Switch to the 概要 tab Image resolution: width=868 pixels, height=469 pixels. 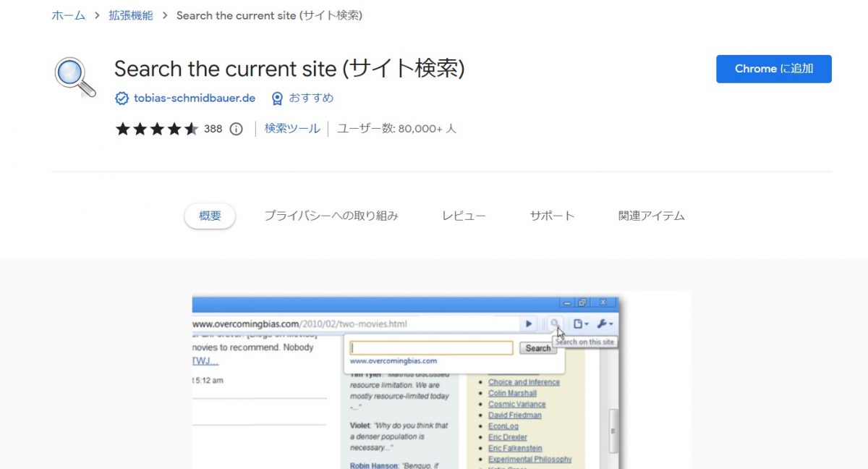tap(210, 215)
